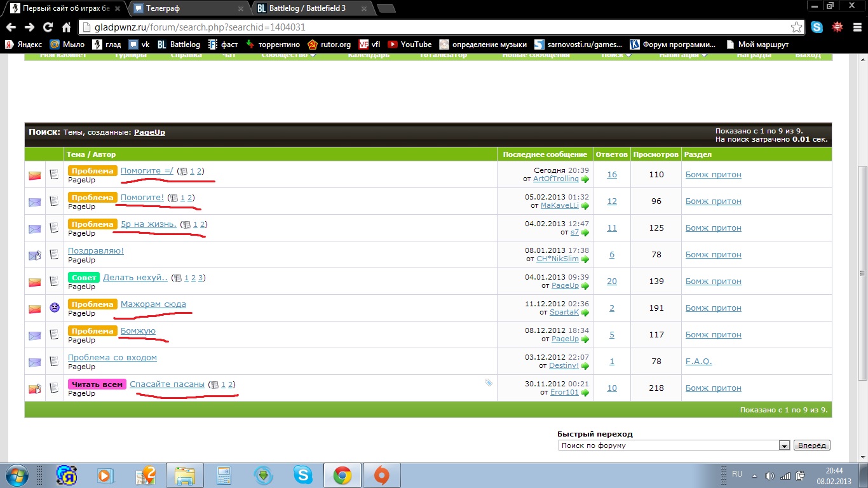Open the Быстрый переход dropdown
Viewport: 868px width, 488px height.
674,445
